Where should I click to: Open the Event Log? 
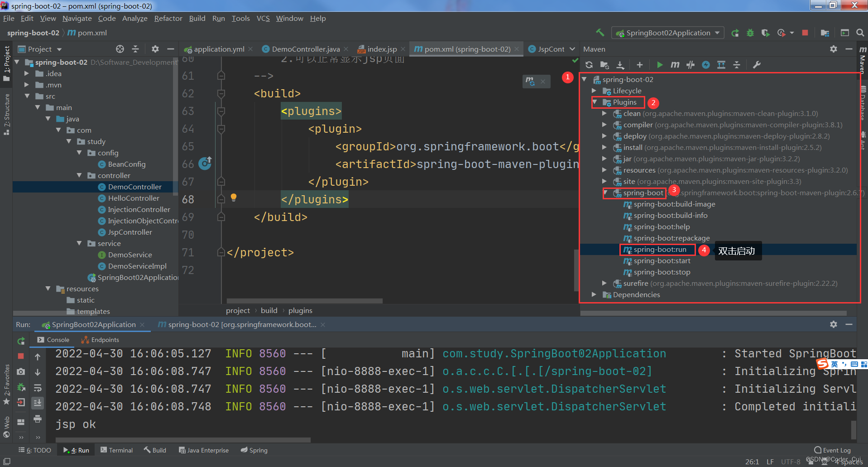point(832,450)
